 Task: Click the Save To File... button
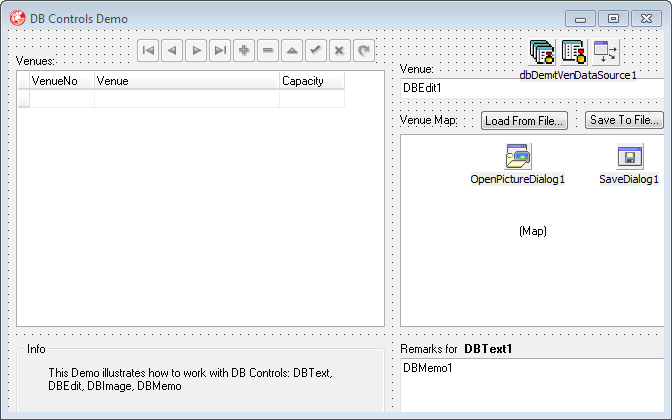624,120
